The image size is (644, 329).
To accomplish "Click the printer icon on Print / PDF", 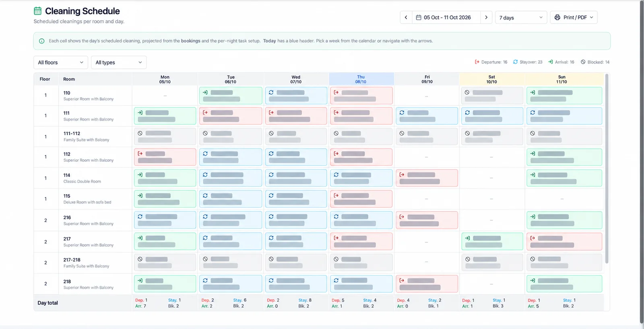I will pos(557,17).
